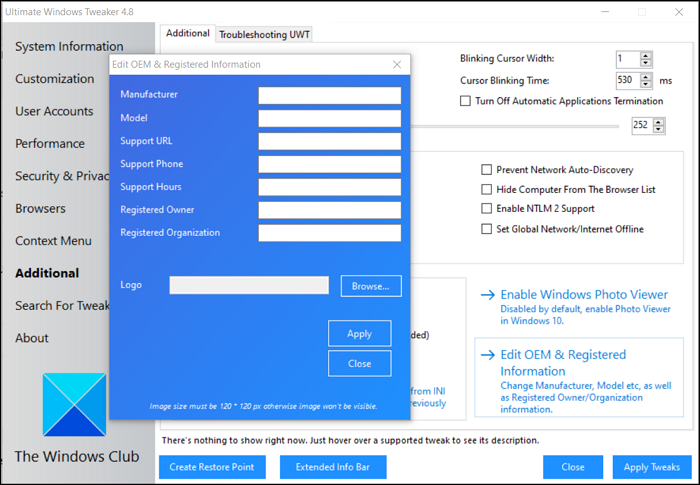The height and width of the screenshot is (485, 700).
Task: Close the Ultimate Windows Tweaker window
Action: coord(679,12)
